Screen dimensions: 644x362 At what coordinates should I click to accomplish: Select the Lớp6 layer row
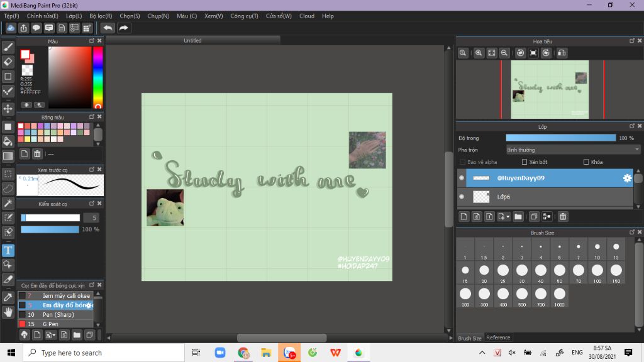click(x=545, y=197)
